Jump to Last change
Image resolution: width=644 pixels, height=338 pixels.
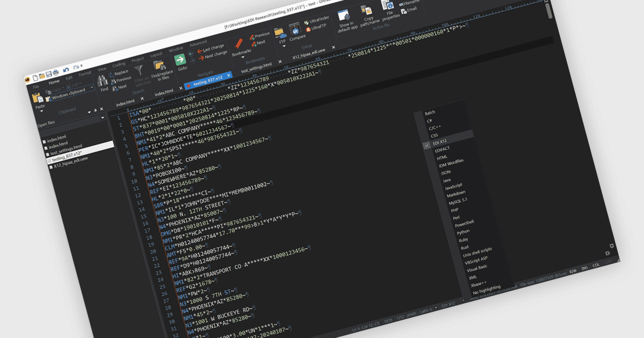coord(211,48)
